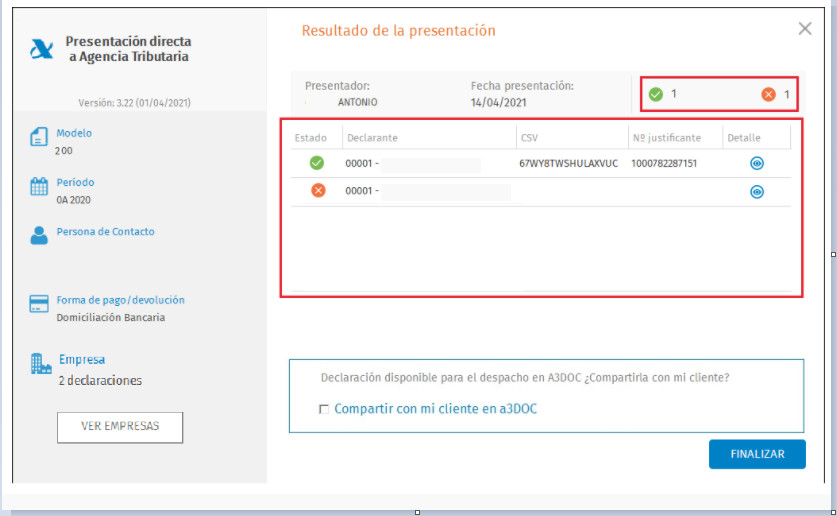
Task: Click the Estado column header
Action: 311,138
